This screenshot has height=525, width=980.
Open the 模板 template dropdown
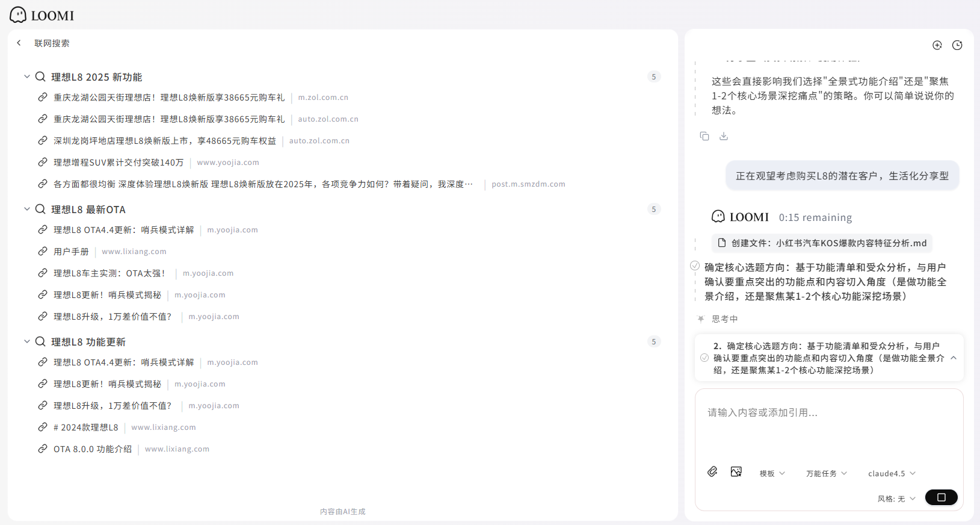click(x=772, y=473)
